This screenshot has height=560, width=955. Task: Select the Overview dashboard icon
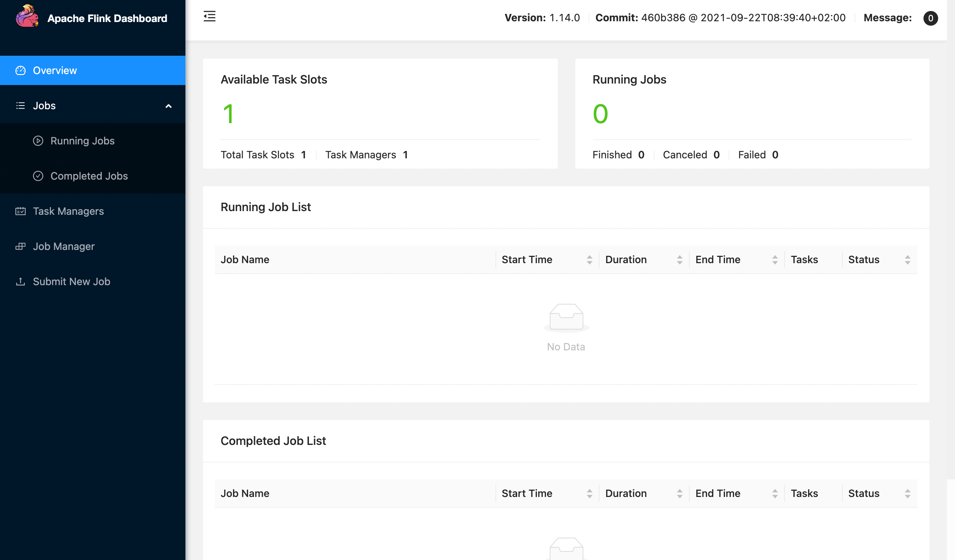[x=21, y=70]
